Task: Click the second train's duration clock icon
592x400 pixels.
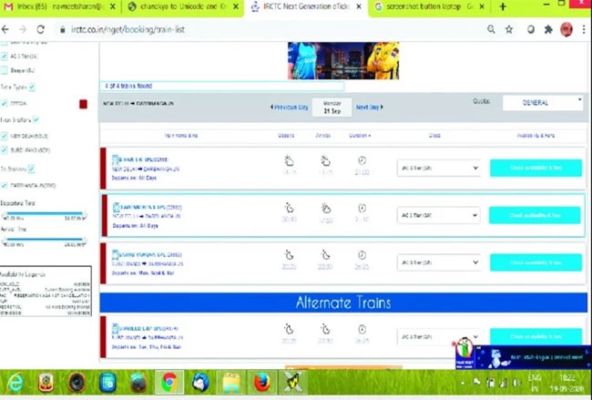Action: pos(362,208)
